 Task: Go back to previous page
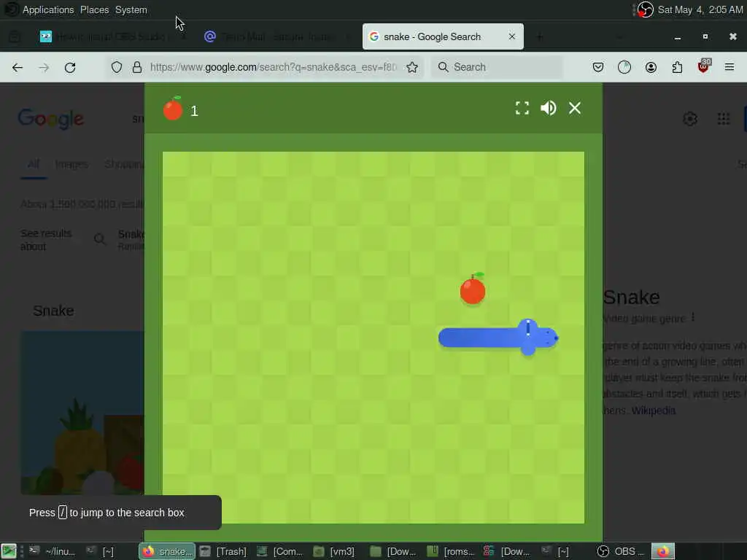(18, 67)
